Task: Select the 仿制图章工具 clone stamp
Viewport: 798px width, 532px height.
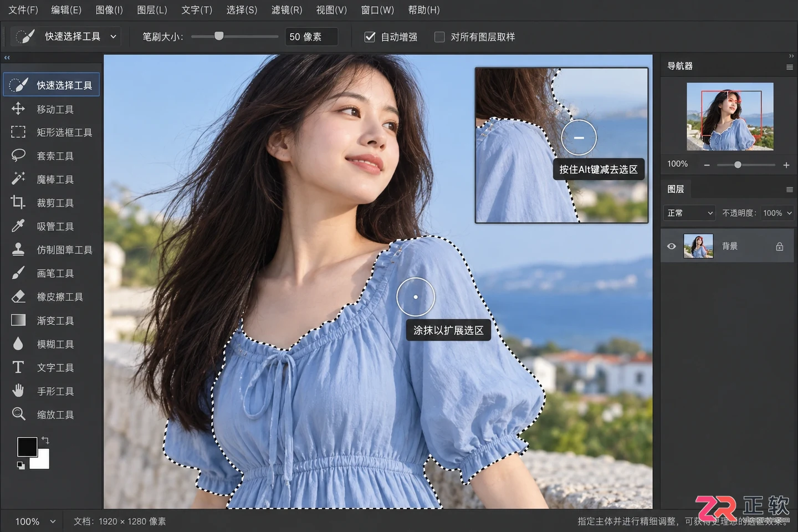Action: coord(52,250)
